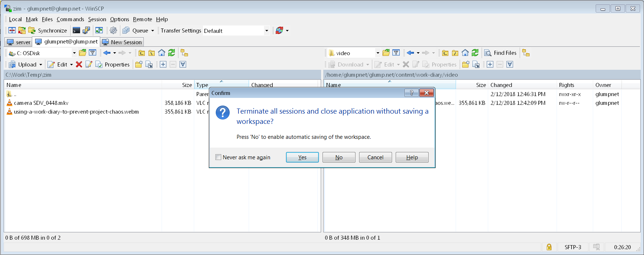Click the local panel back arrow
The height and width of the screenshot is (255, 644).
[x=107, y=53]
